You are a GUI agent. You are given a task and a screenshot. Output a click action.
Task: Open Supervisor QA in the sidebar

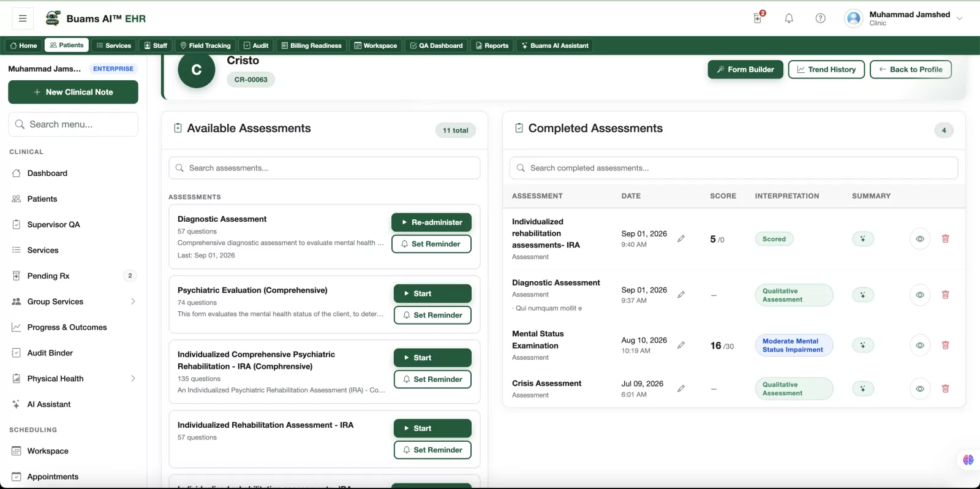73,224
